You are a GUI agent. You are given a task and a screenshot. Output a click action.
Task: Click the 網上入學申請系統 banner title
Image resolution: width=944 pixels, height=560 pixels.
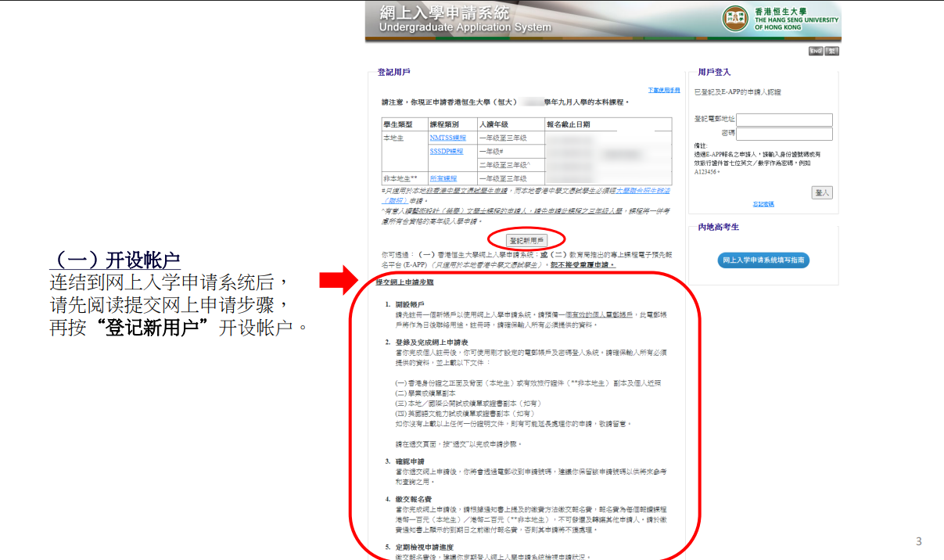(443, 13)
